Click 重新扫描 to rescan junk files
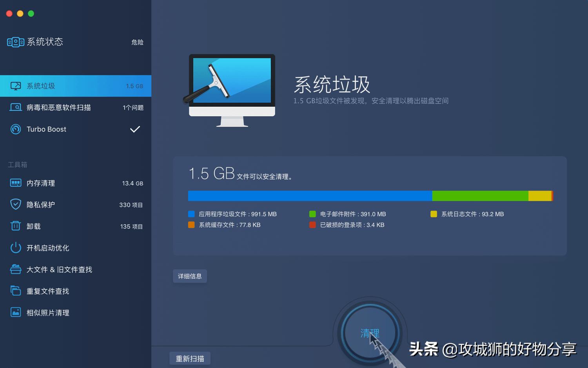 coord(190,358)
